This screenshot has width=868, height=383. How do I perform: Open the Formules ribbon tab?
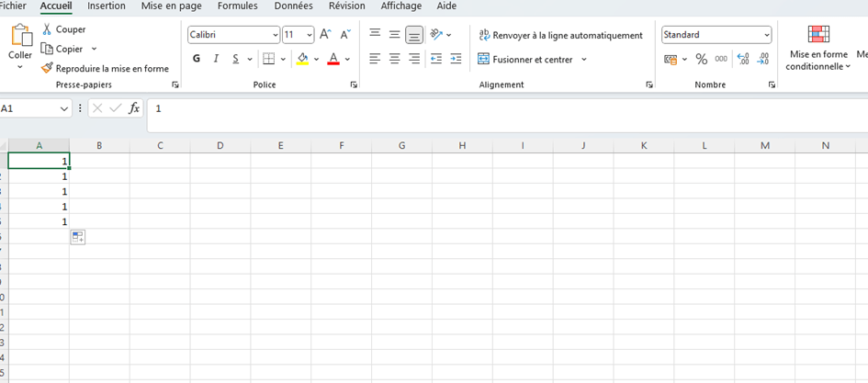click(x=237, y=6)
